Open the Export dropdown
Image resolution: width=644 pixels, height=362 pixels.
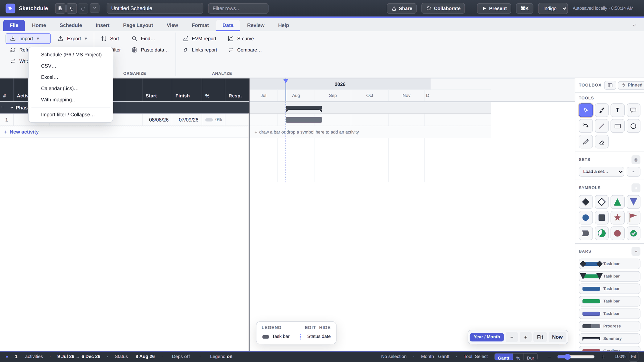[73, 39]
